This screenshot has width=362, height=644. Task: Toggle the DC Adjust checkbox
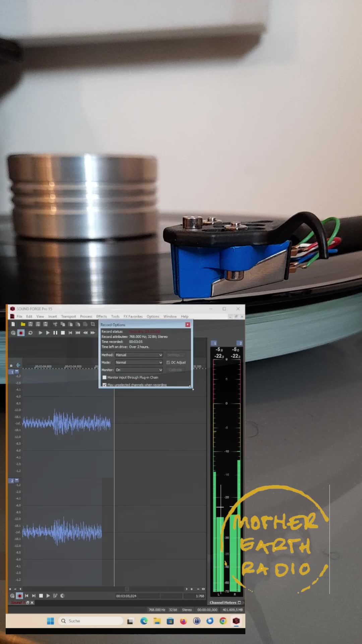[168, 362]
